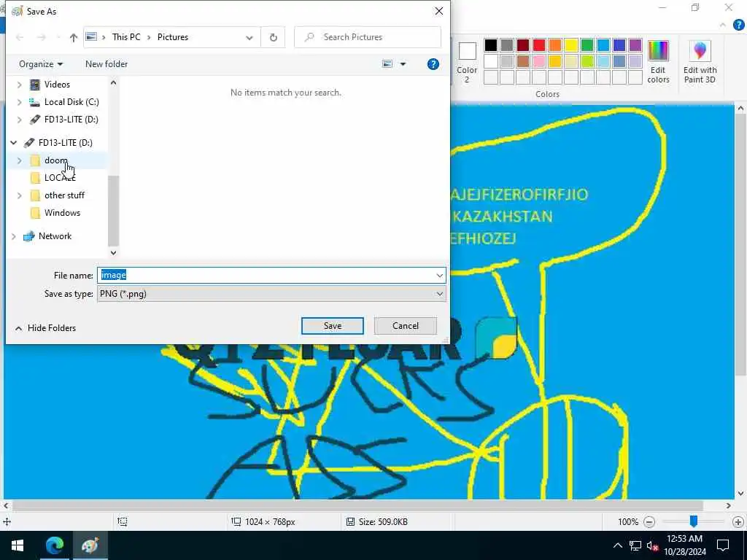
Task: Open Paint help icon
Action: [x=739, y=25]
